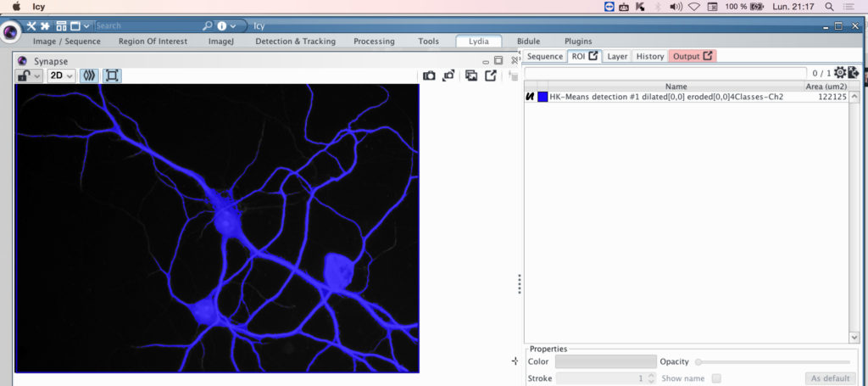Open the info help icon
Viewport: 868px width, 386px height.
[x=222, y=25]
